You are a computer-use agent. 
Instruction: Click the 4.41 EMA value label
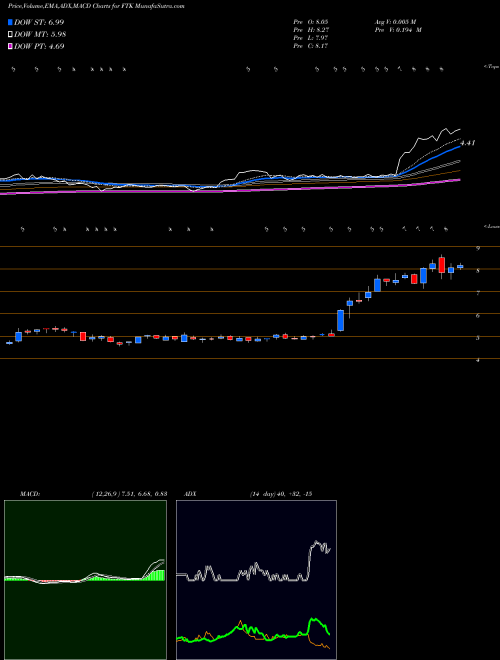[x=468, y=143]
